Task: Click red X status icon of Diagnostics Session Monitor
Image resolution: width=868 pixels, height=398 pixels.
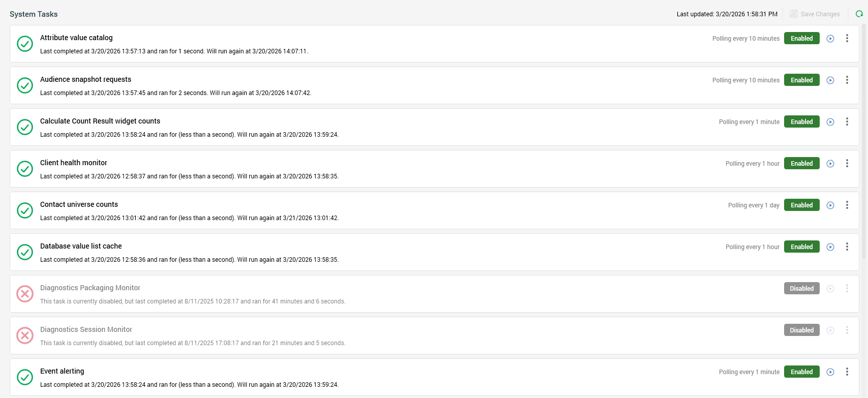Action: [25, 335]
